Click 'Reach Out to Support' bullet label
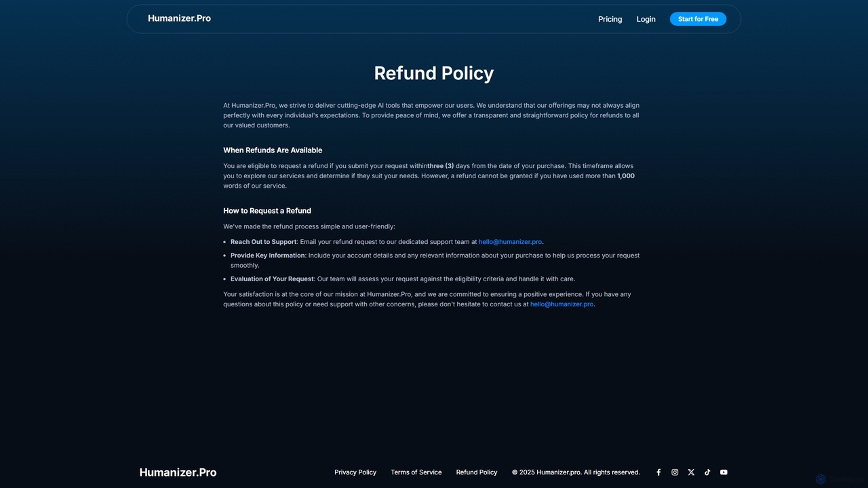 [x=263, y=242]
